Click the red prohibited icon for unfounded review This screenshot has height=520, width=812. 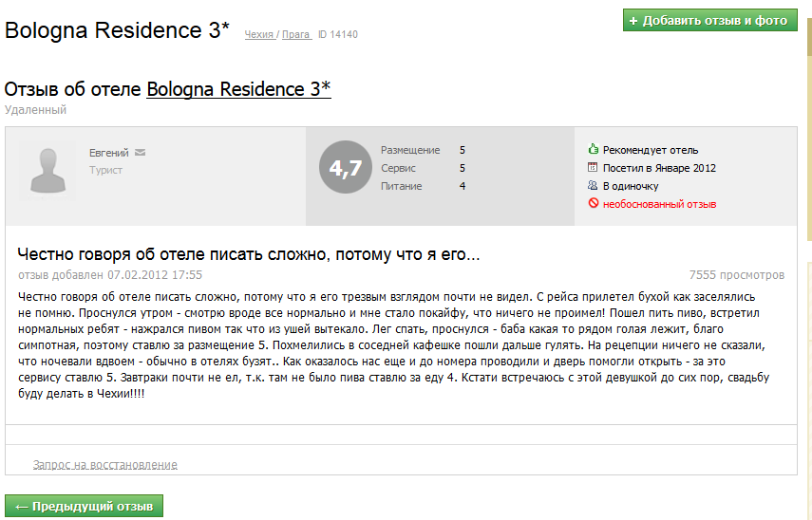tap(593, 203)
